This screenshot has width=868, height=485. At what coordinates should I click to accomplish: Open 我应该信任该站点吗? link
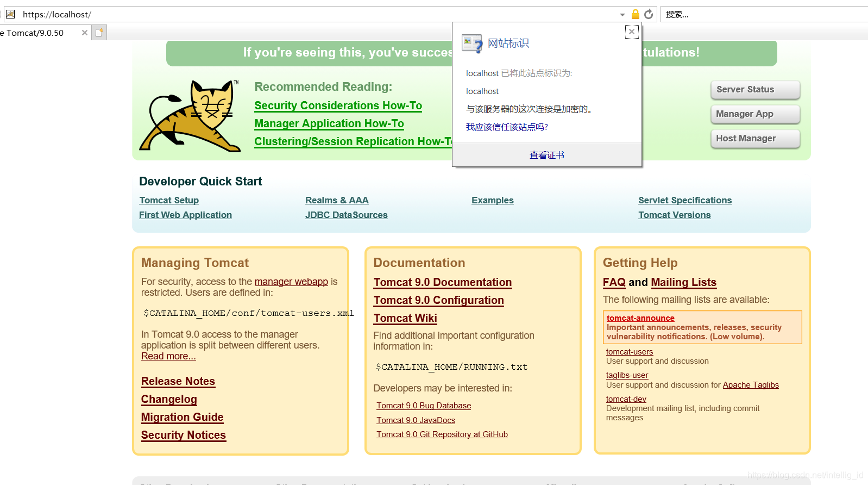point(507,127)
